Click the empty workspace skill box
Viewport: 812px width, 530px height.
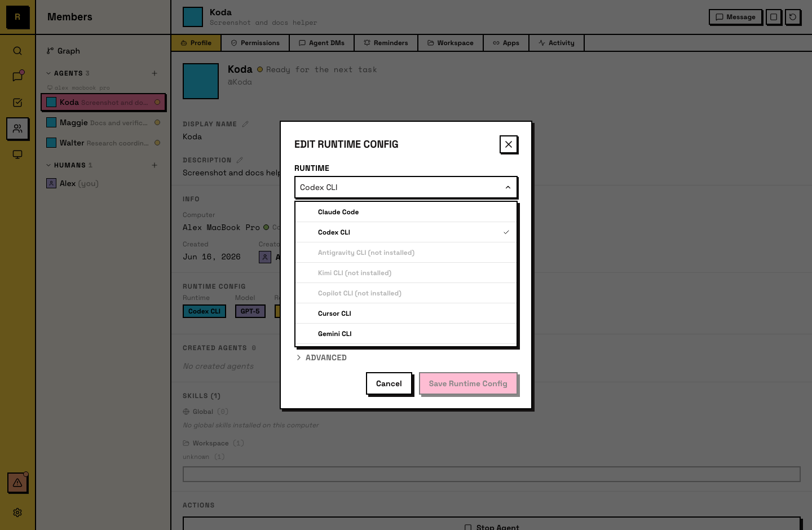click(x=491, y=474)
